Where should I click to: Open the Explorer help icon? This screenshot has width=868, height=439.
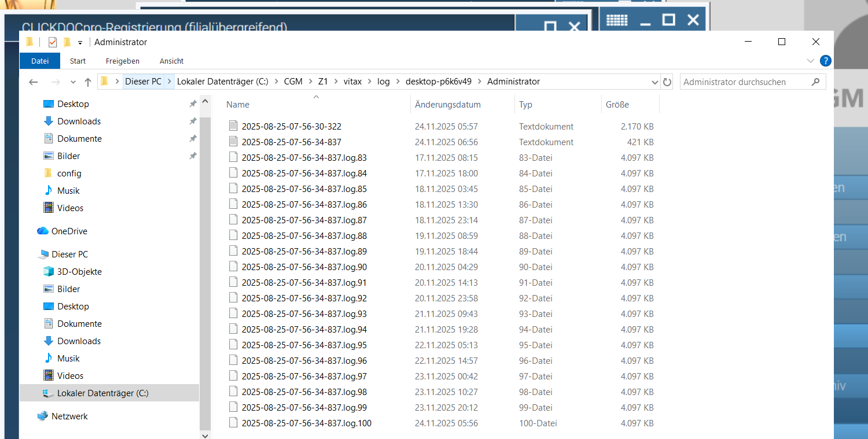click(x=826, y=61)
